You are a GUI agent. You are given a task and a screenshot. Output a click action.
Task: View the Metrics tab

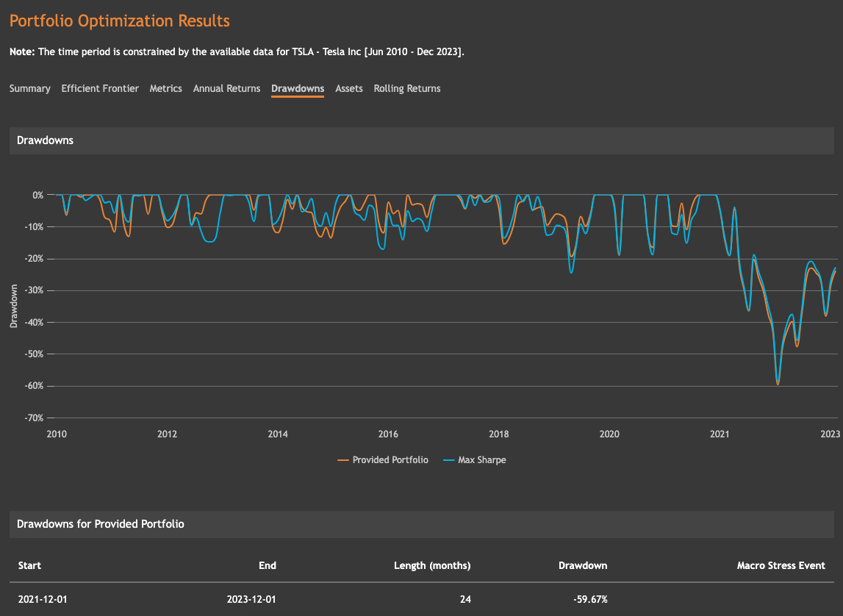[x=165, y=88]
